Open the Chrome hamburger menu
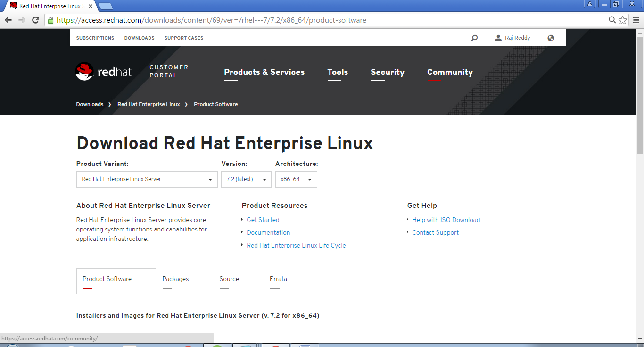The height and width of the screenshot is (347, 644). [x=636, y=20]
